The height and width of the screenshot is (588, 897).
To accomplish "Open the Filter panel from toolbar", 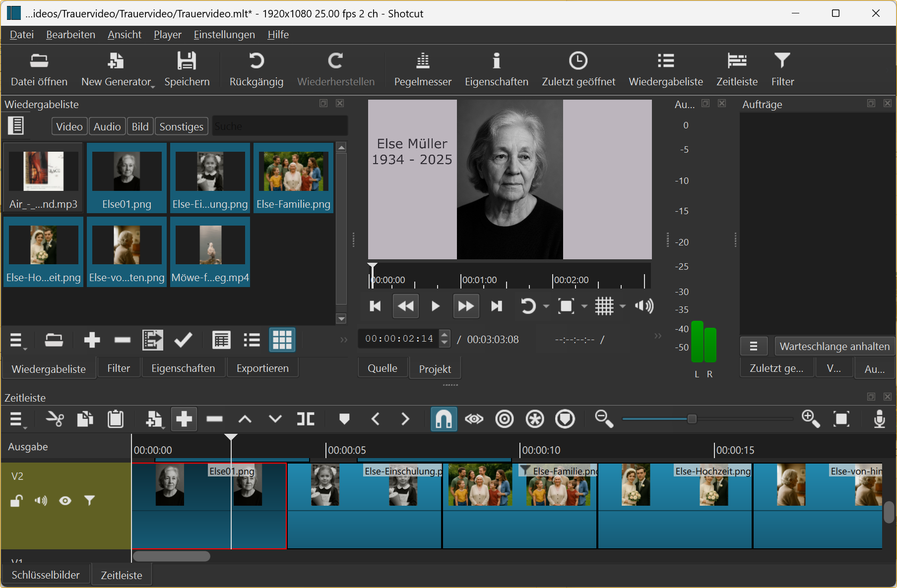I will (782, 69).
